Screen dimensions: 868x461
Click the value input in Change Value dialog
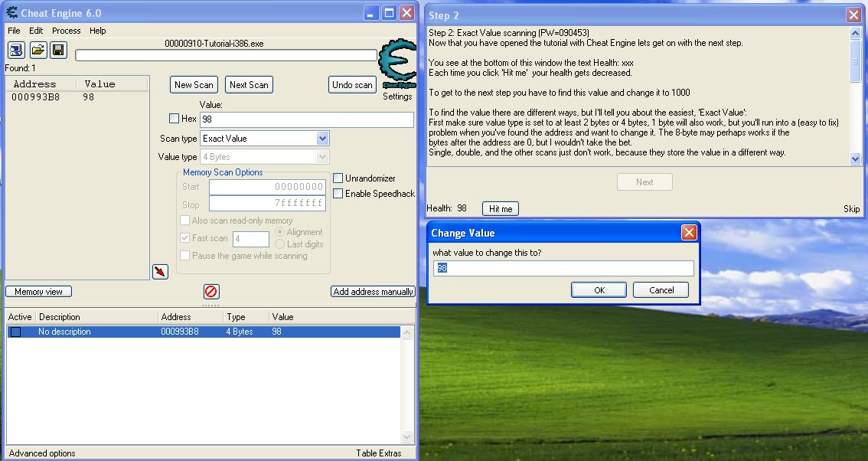tap(563, 267)
